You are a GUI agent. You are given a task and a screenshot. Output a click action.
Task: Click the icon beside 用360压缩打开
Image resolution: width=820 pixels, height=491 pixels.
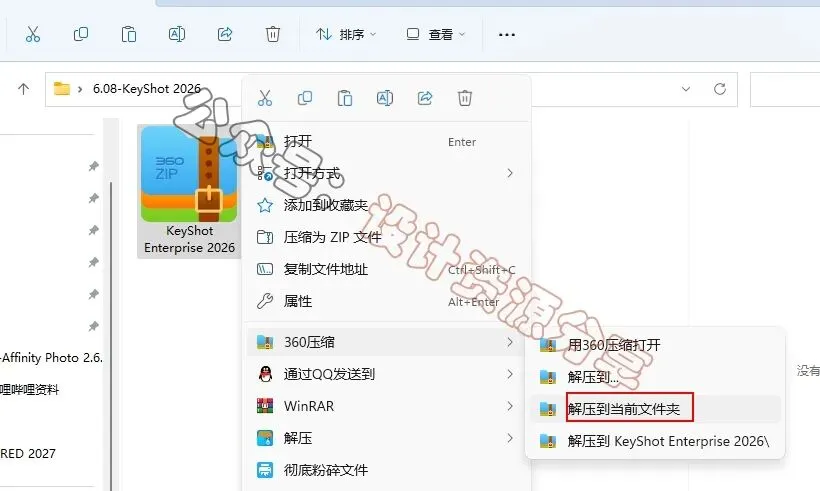pyautogui.click(x=548, y=345)
